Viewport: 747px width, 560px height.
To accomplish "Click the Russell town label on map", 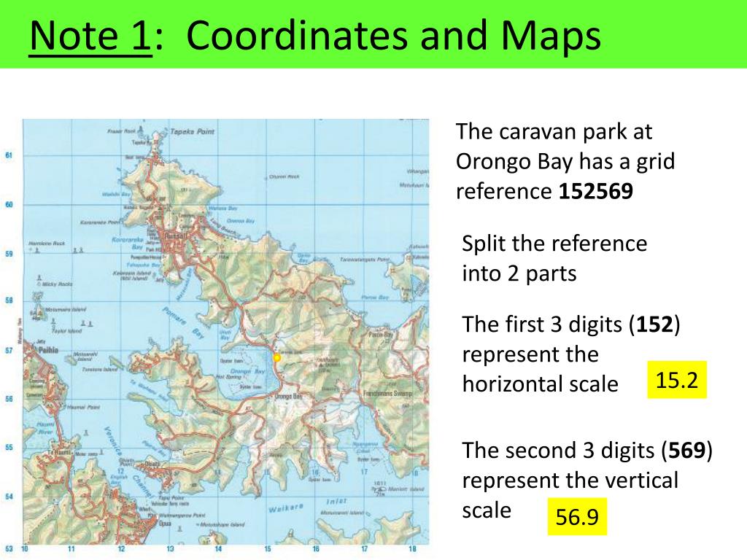I will coord(176,236).
